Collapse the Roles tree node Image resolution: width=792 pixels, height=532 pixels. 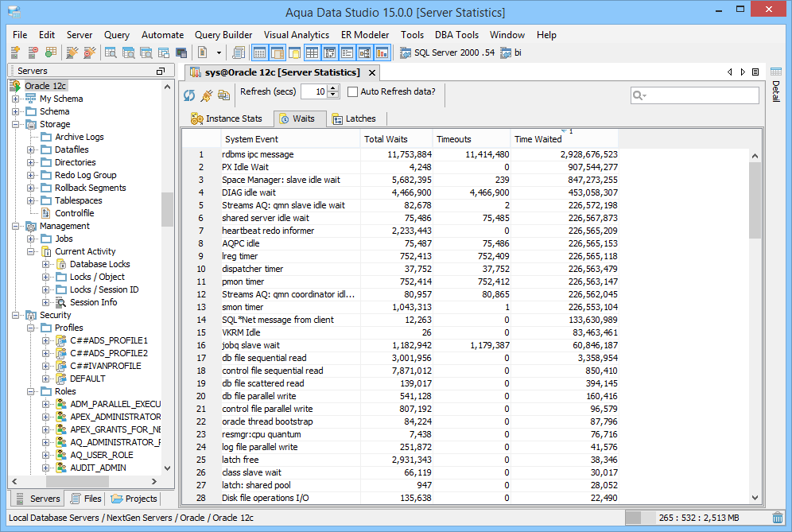(31, 391)
